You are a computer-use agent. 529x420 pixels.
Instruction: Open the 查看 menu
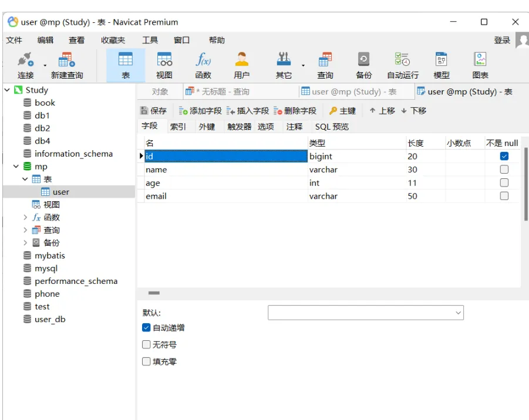coord(76,40)
